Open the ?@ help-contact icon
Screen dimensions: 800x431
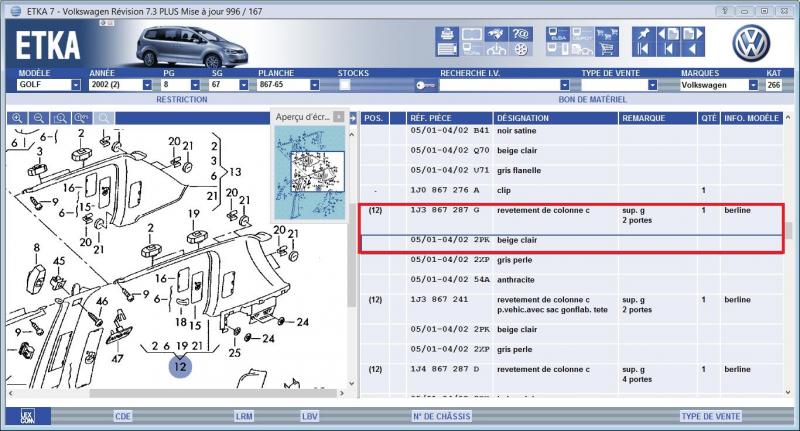click(x=520, y=34)
